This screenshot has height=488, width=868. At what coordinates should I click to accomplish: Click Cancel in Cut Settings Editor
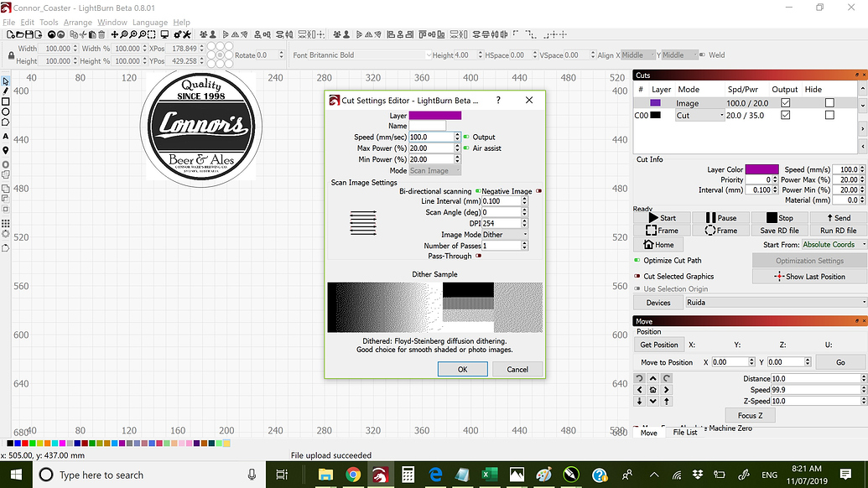(517, 370)
